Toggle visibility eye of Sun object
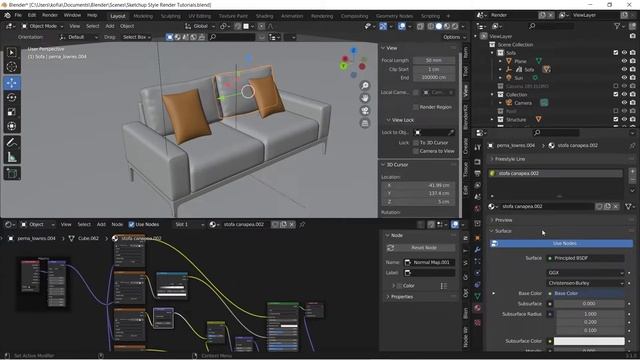This screenshot has width=640, height=360. tap(624, 78)
